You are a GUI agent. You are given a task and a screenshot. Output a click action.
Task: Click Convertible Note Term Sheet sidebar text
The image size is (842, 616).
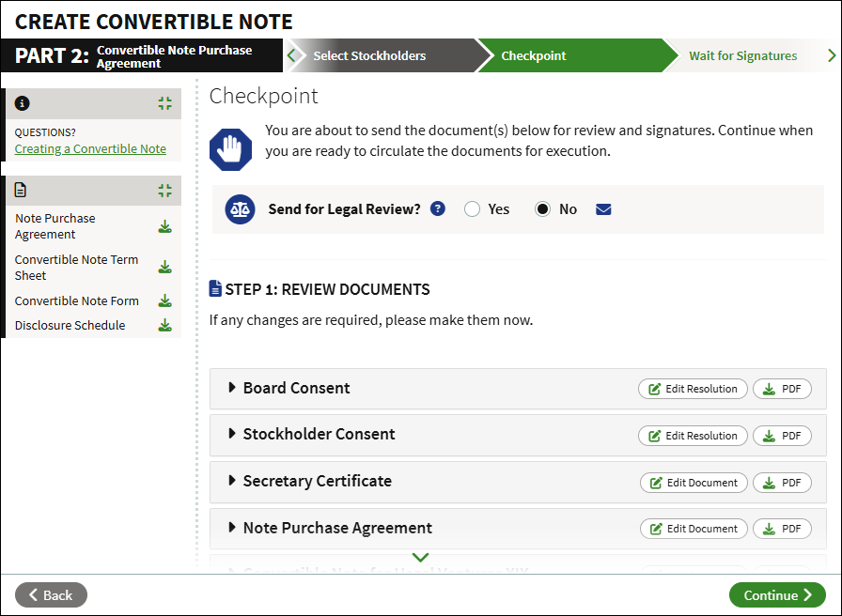click(x=76, y=268)
